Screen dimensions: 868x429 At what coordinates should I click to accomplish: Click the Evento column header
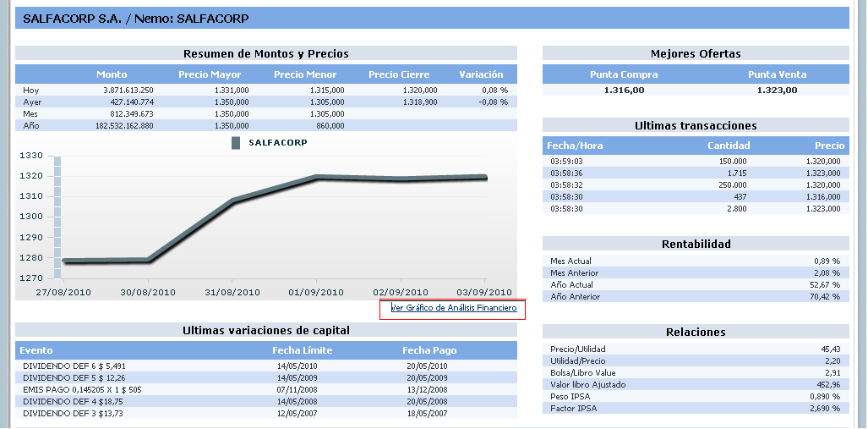[36, 350]
